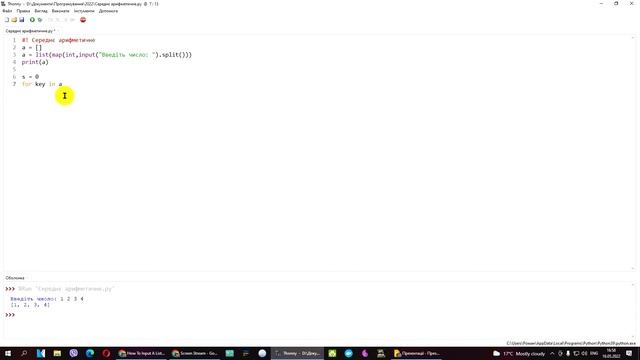Click the shell prompt input line
Image resolution: width=640 pixels, height=360 pixels.
click(318, 315)
